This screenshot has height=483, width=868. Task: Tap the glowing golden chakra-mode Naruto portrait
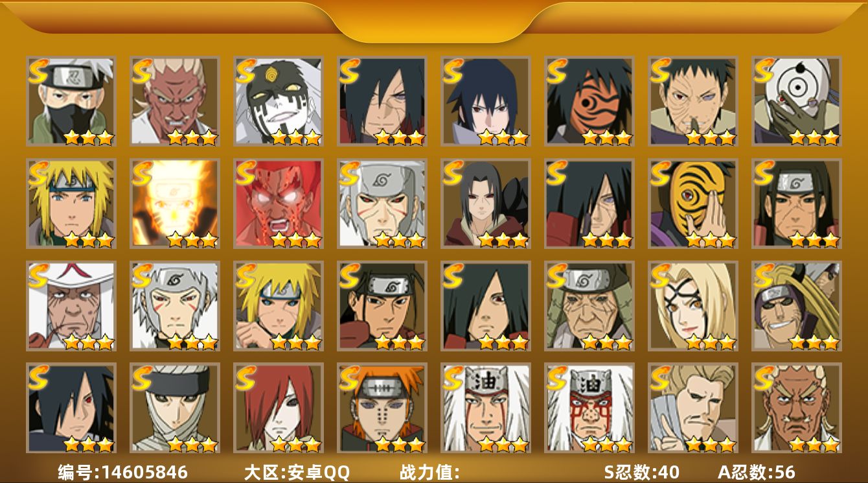[x=174, y=204]
